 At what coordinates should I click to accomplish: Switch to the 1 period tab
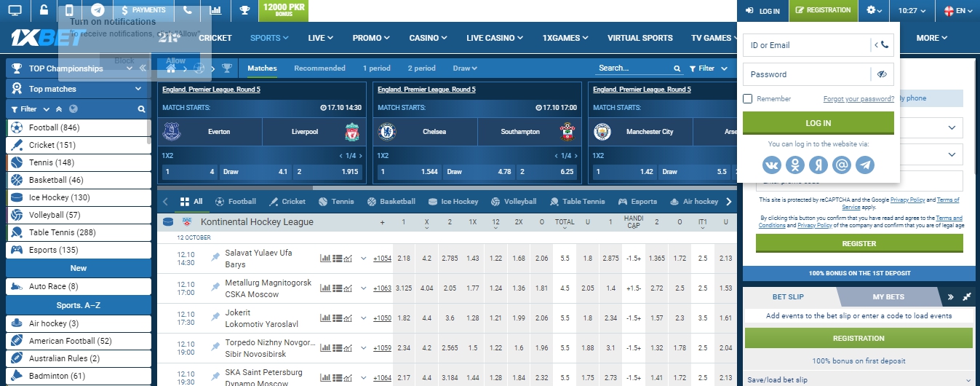click(377, 68)
